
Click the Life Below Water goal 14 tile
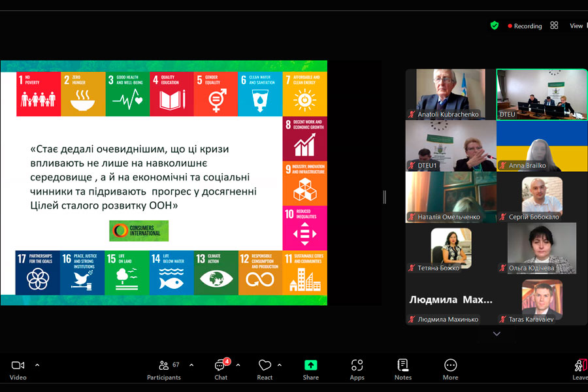[x=171, y=272]
